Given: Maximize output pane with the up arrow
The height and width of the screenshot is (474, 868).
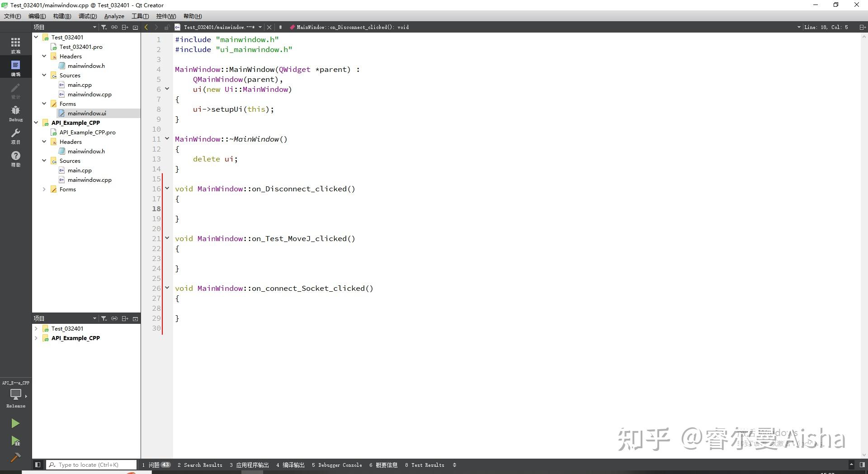Looking at the screenshot, I should tap(851, 465).
